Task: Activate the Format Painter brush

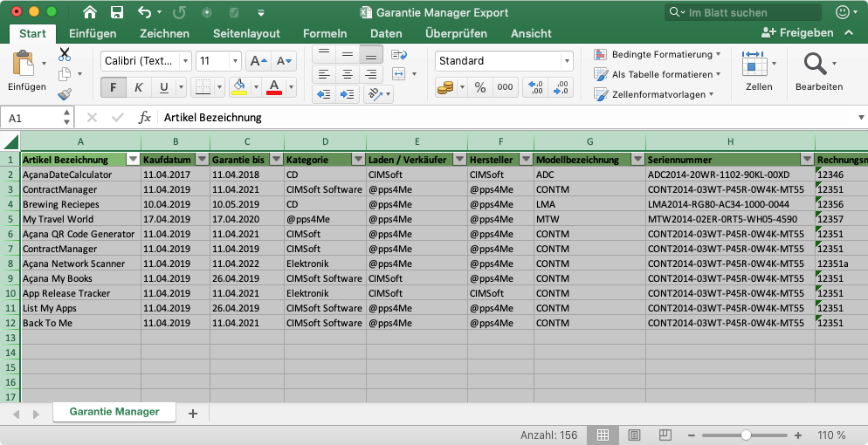Action: [65, 93]
